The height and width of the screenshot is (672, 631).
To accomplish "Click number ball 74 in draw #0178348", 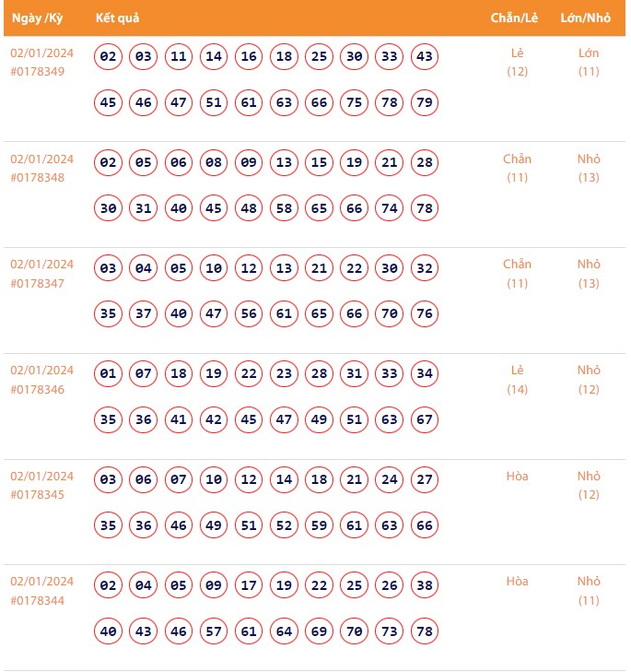I will pos(390,208).
